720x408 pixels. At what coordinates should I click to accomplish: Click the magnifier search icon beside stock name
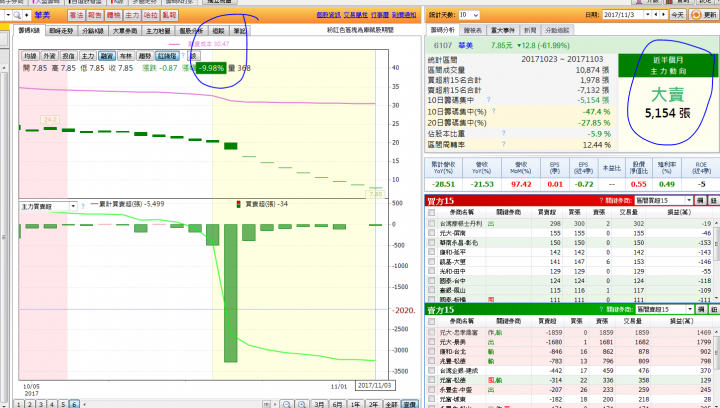(x=17, y=15)
